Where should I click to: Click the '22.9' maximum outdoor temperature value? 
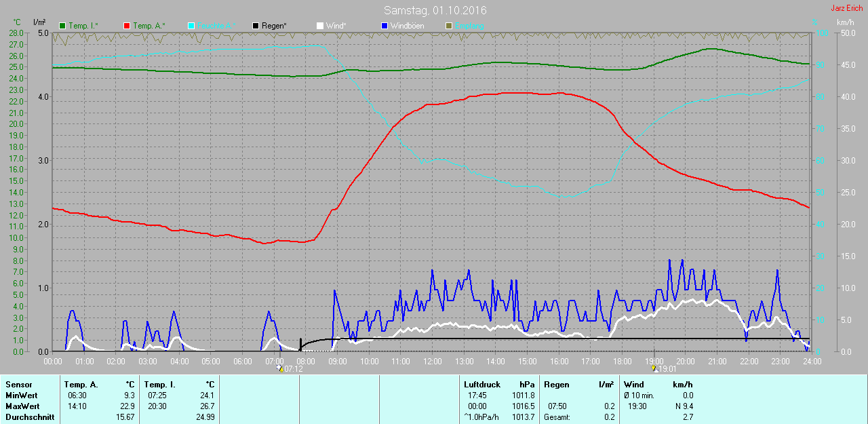tap(127, 406)
